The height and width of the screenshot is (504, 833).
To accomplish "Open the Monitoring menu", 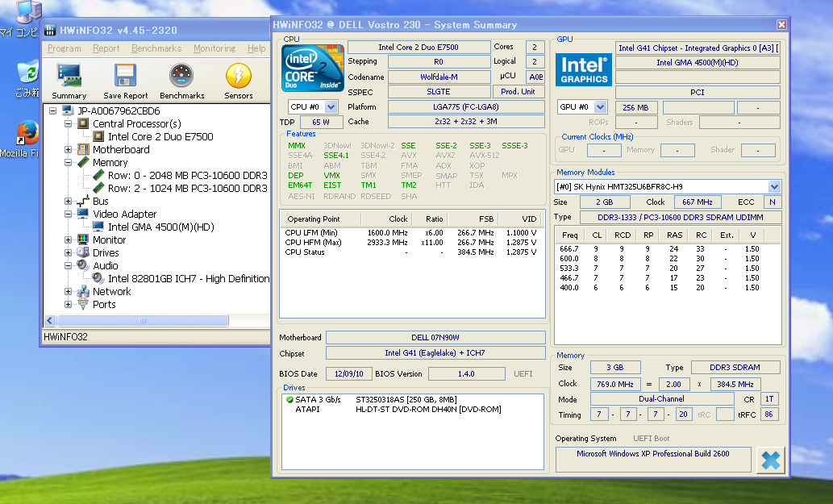I will click(x=214, y=48).
